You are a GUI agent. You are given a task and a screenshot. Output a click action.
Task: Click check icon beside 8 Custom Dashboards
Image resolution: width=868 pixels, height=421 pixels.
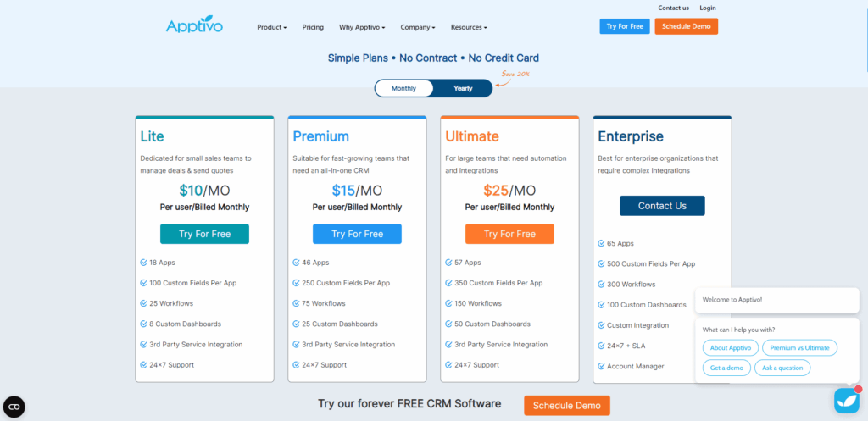pyautogui.click(x=143, y=324)
